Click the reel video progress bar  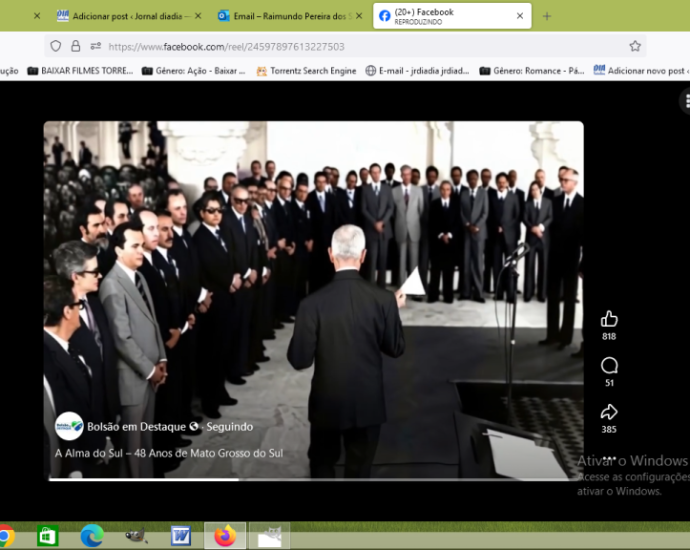[x=310, y=479]
